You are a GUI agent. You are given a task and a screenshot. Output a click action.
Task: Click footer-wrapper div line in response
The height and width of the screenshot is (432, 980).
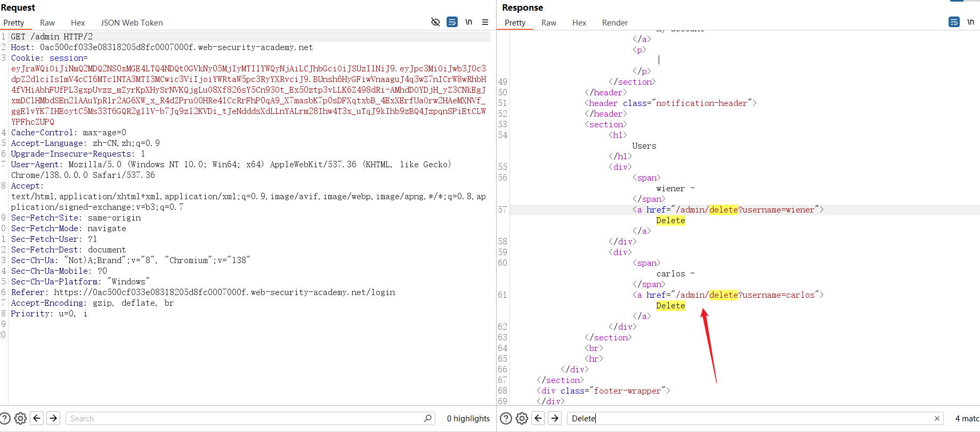tap(603, 391)
